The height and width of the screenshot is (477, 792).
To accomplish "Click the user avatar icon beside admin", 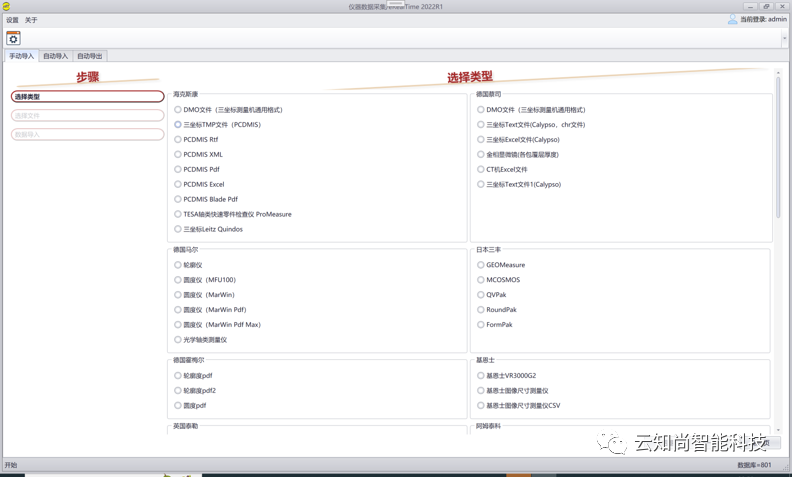I will click(732, 19).
